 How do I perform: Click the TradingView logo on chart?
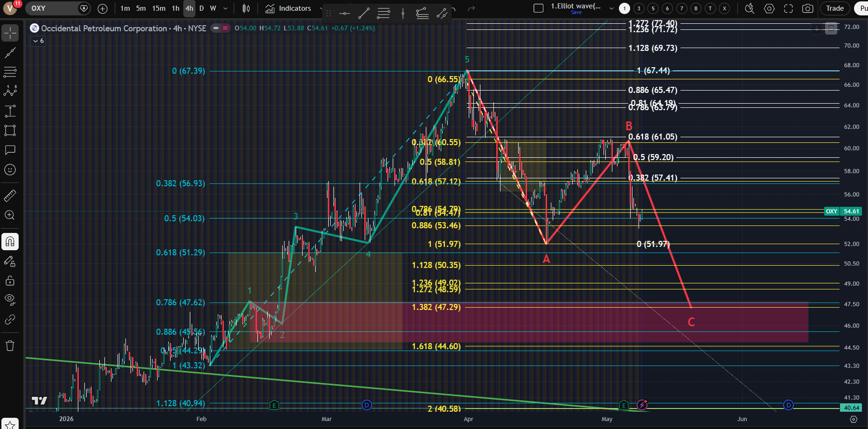click(39, 401)
